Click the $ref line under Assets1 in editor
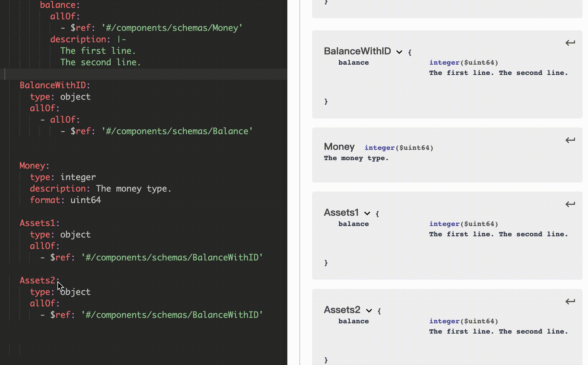The width and height of the screenshot is (588, 365). click(x=152, y=257)
